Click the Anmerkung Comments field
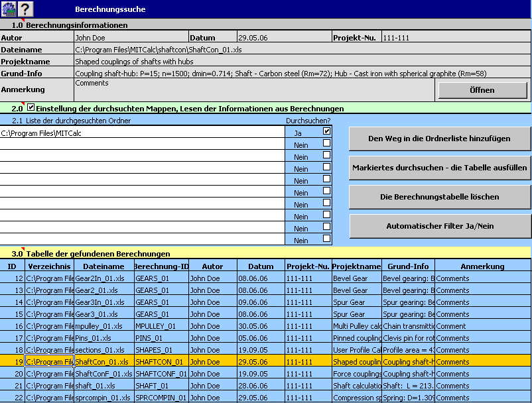The height and width of the screenshot is (403, 532). click(x=254, y=89)
